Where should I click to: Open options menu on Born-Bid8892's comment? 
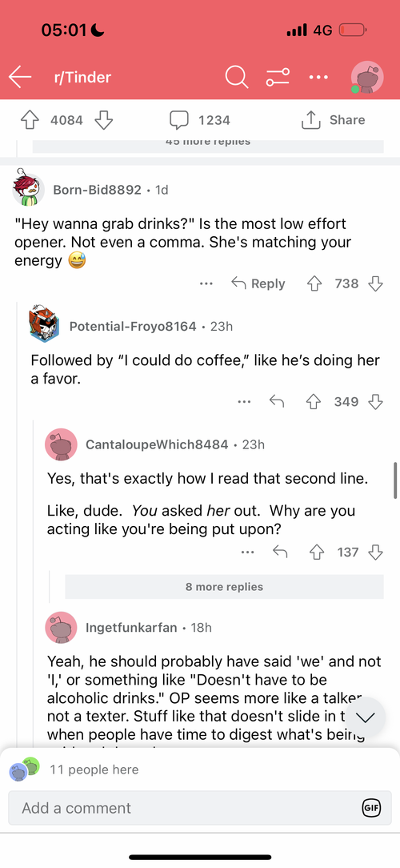pyautogui.click(x=206, y=283)
